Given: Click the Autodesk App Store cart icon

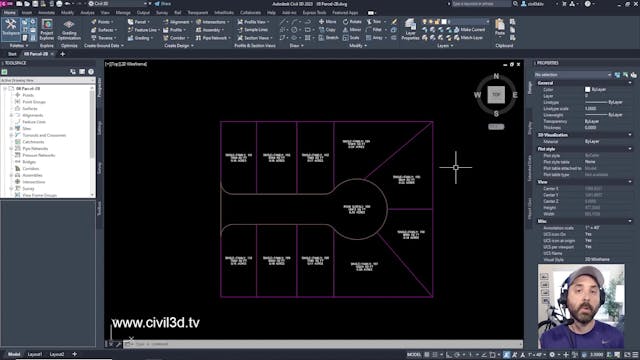Looking at the screenshot, I should pos(564,4).
